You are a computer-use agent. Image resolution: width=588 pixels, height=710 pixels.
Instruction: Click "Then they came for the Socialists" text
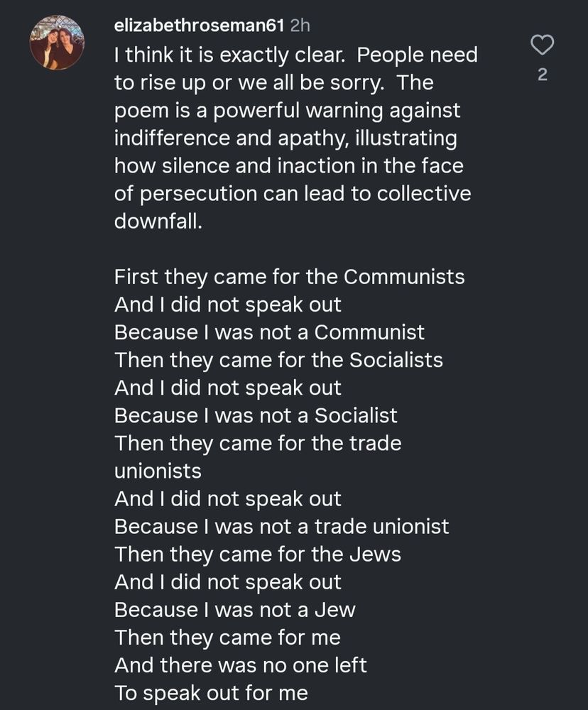coord(278,361)
